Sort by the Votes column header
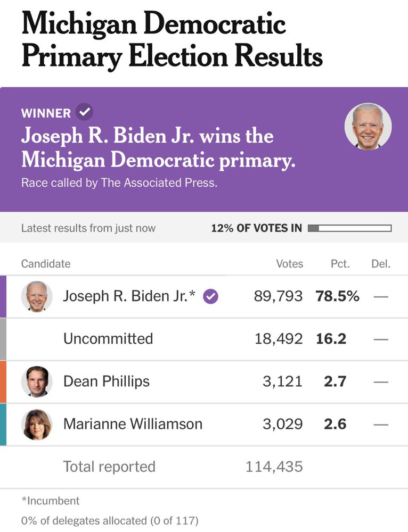 [x=290, y=263]
